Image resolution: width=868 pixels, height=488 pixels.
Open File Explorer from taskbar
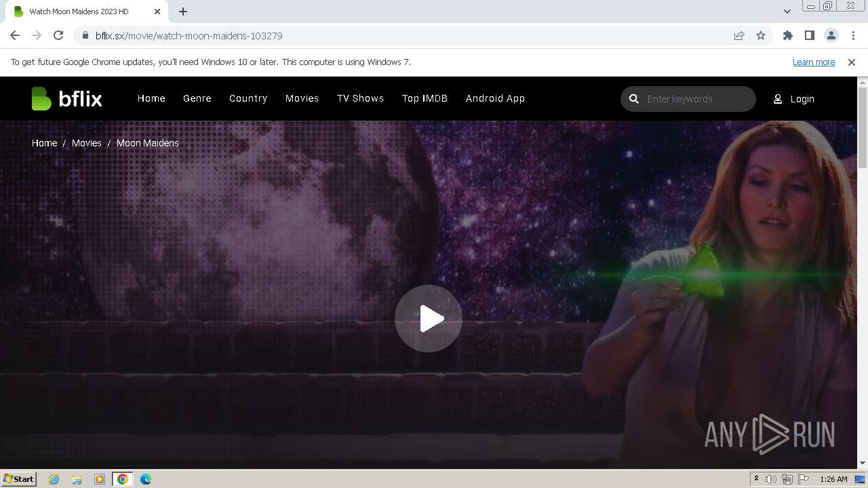[x=77, y=479]
